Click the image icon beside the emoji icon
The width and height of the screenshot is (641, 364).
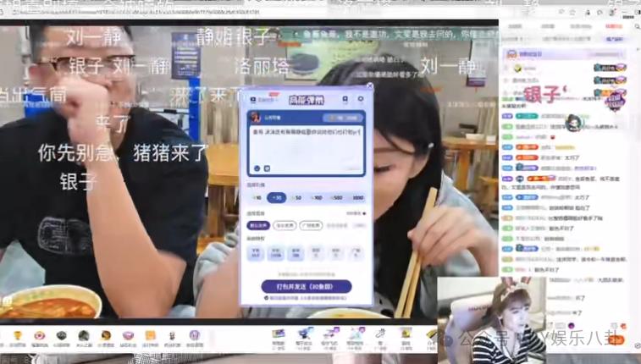click(267, 168)
